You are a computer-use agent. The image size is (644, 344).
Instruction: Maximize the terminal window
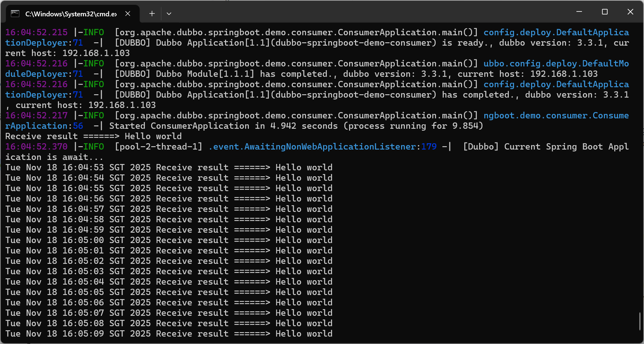coord(605,12)
